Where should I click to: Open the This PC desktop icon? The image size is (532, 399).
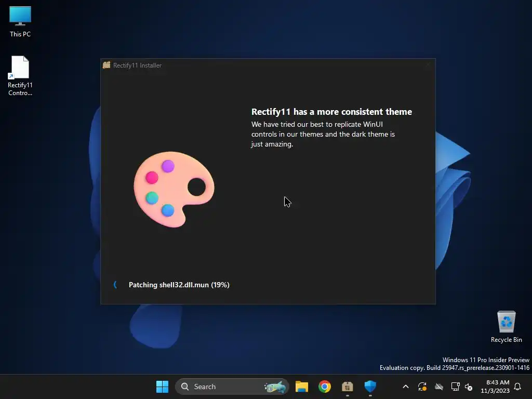click(x=20, y=22)
